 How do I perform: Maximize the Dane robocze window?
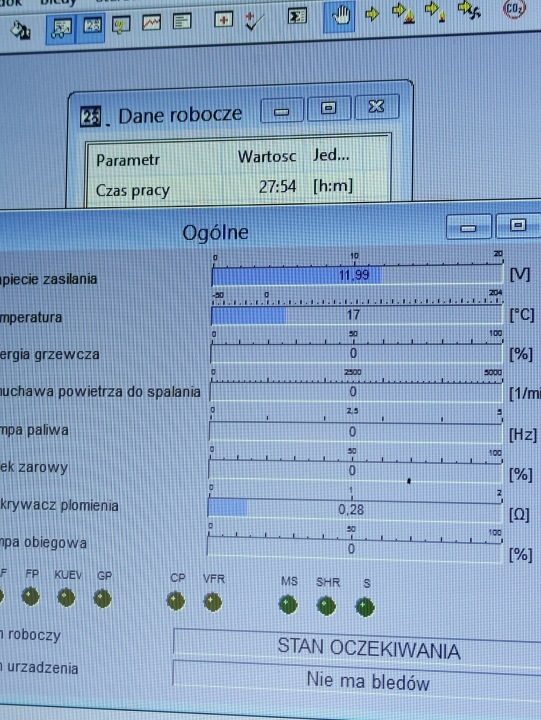click(329, 108)
